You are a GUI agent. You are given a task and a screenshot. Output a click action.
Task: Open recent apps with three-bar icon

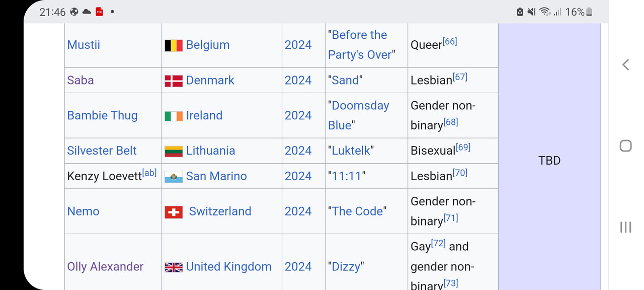[x=625, y=227]
